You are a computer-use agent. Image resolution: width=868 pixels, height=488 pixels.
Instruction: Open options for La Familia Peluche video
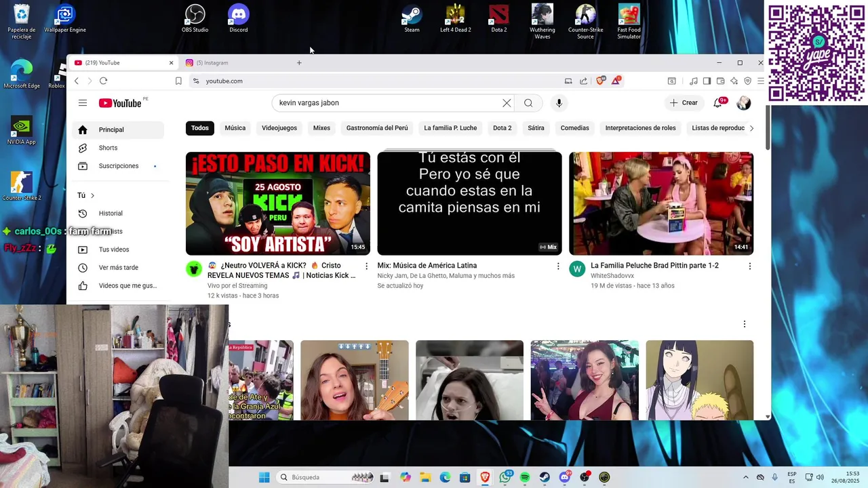[x=750, y=266]
